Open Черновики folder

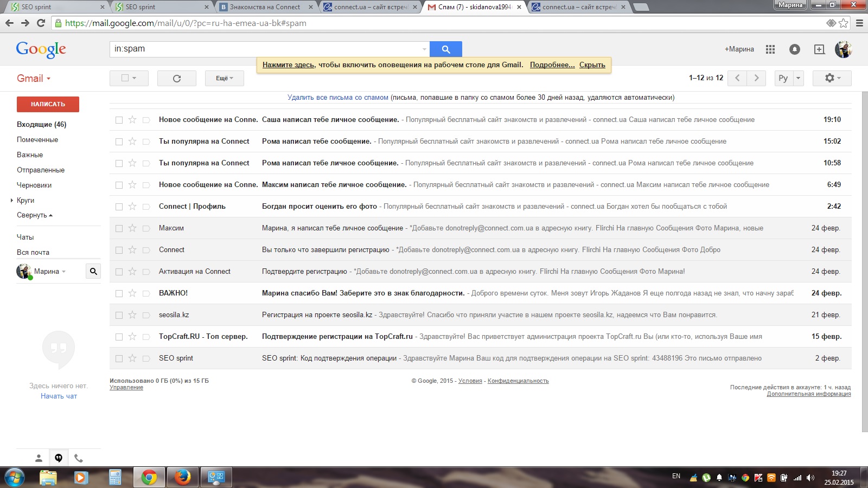click(x=34, y=185)
